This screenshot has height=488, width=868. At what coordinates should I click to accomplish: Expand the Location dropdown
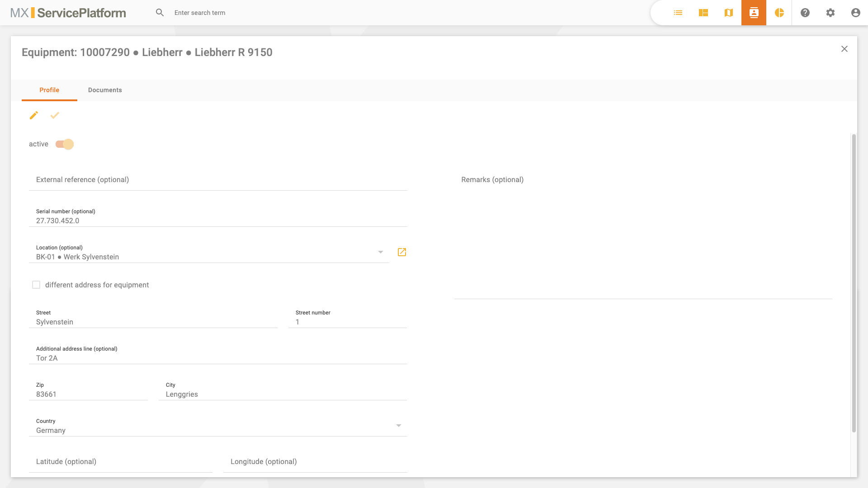(381, 252)
